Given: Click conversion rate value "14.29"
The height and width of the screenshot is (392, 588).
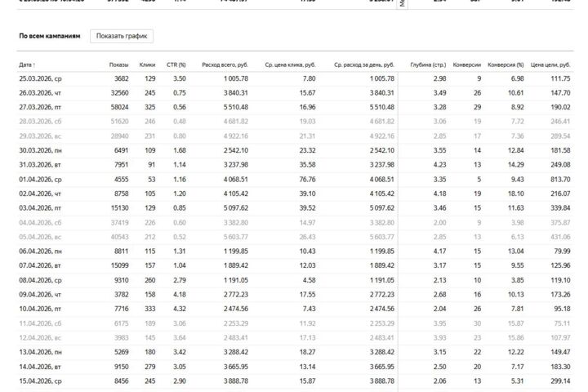Looking at the screenshot, I should 516,165.
